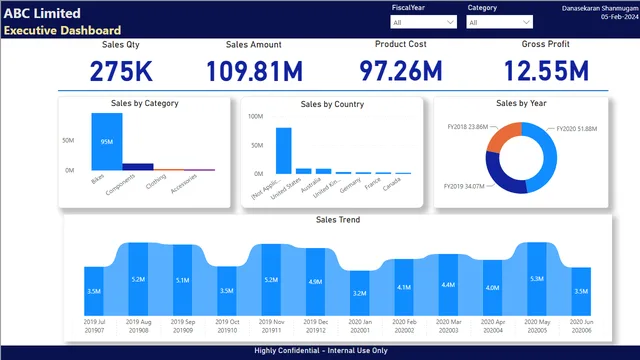Click the United States sales bar
This screenshot has height=360, width=640.
[303, 171]
